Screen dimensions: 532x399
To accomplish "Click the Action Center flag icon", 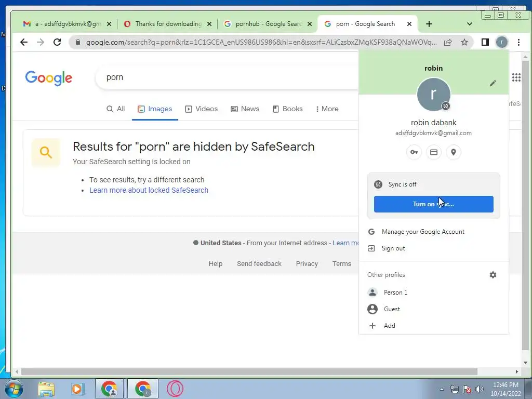I will pyautogui.click(x=467, y=389).
